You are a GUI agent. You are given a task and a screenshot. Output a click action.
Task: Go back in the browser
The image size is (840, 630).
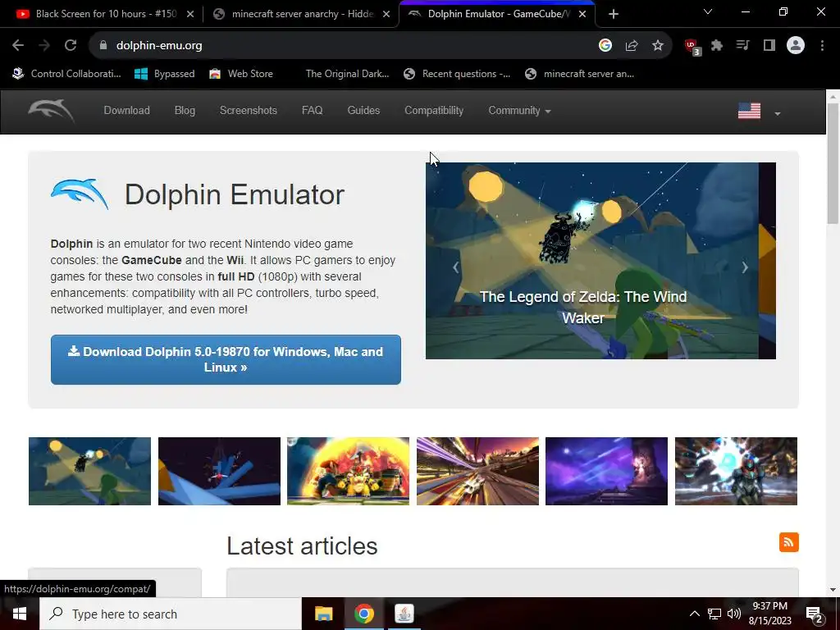click(18, 46)
